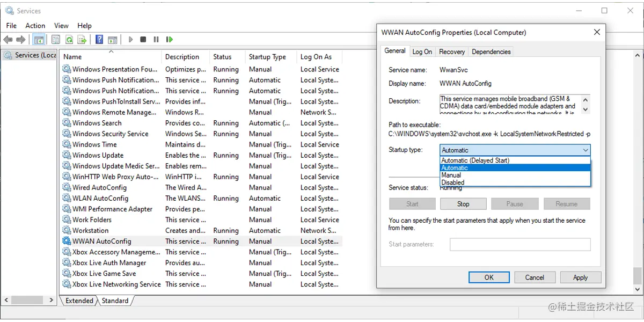Click console tree scrollbar left arrow
This screenshot has height=322, width=644.
coord(6,301)
